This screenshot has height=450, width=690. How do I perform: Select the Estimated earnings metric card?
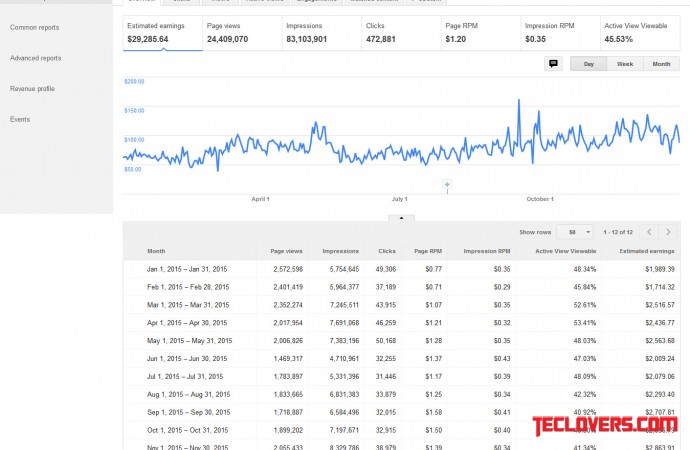click(x=160, y=32)
